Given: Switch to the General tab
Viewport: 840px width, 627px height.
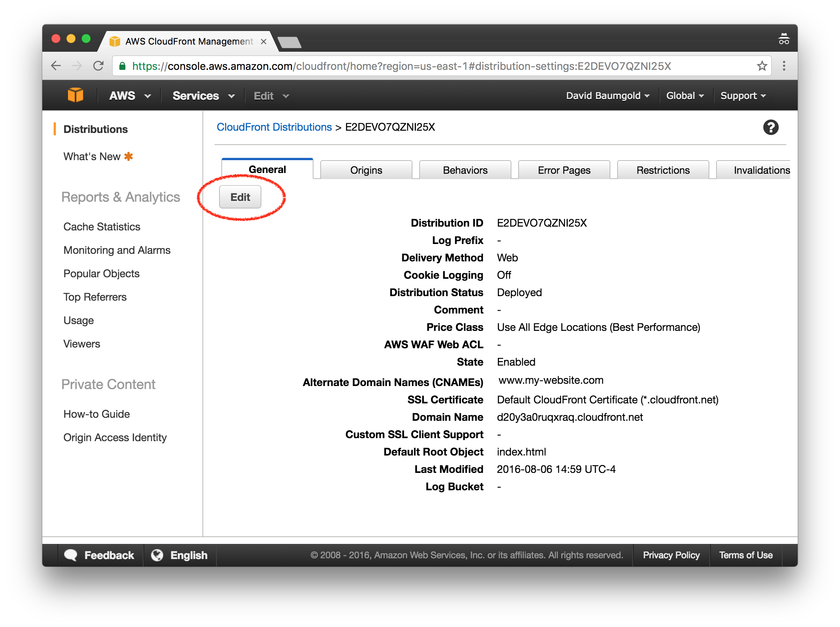Looking at the screenshot, I should (267, 169).
